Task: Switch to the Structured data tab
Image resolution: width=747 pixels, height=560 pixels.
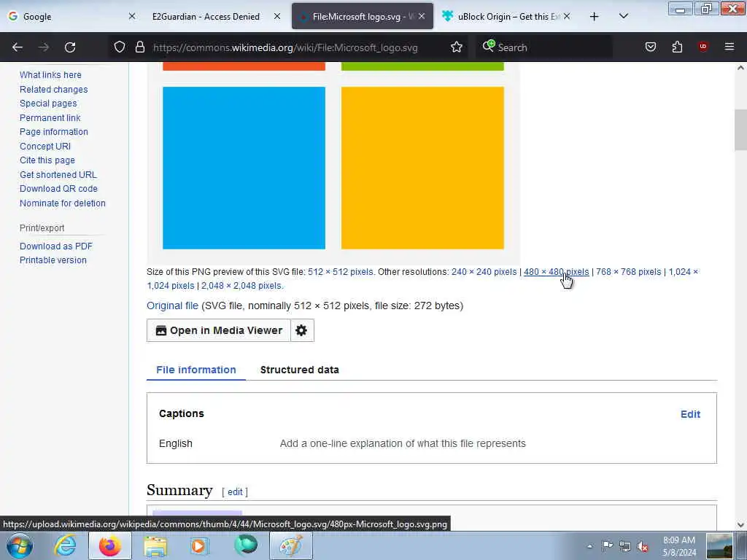Action: (300, 370)
